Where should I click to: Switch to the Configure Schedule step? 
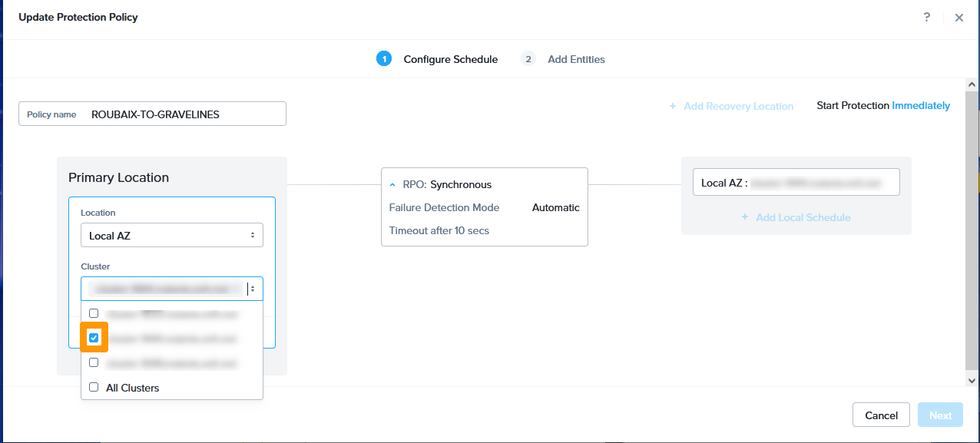(x=450, y=59)
